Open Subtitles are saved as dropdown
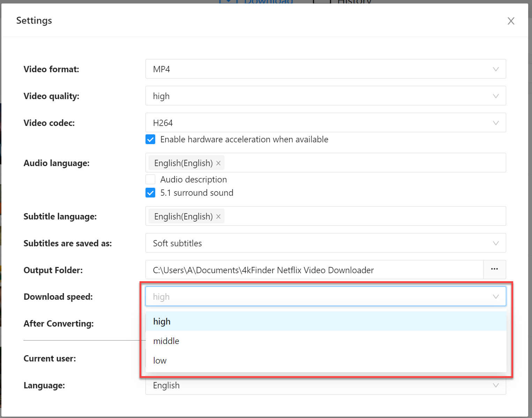Screen dimensions: 532x418 [x=325, y=243]
